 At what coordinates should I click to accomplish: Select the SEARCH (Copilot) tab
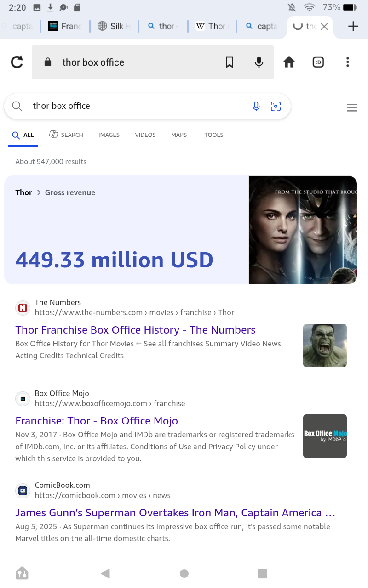66,135
